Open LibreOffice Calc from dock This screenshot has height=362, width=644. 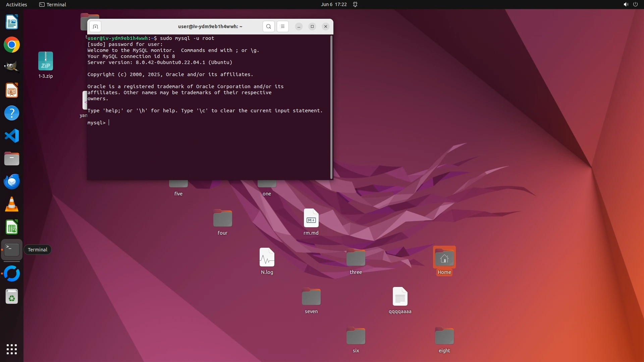pos(12,227)
